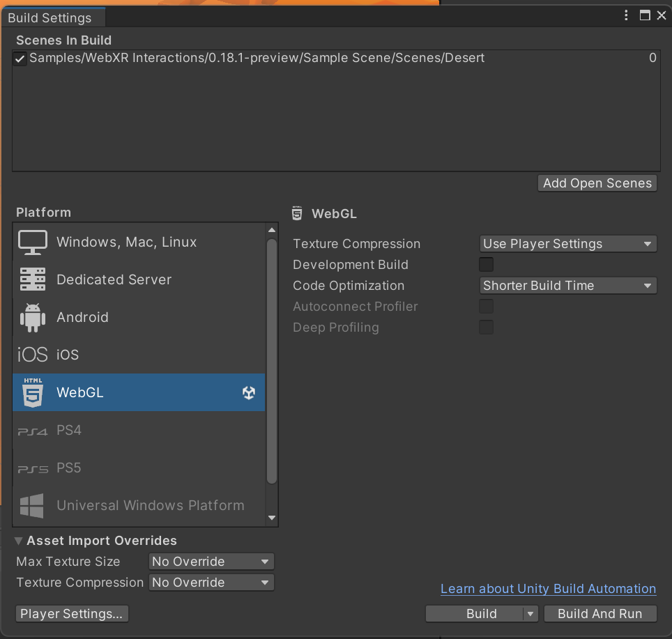672x639 pixels.
Task: Click the Development Build label
Action: tap(350, 265)
